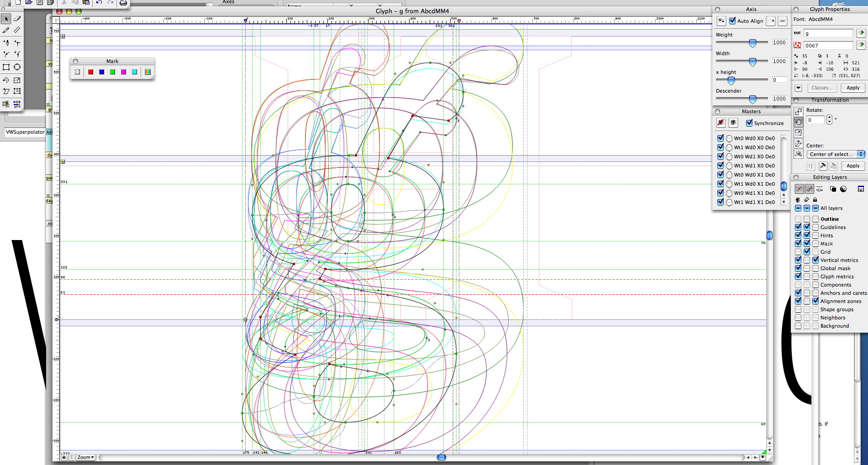Click the Classes... button
868x465 pixels.
click(x=822, y=88)
